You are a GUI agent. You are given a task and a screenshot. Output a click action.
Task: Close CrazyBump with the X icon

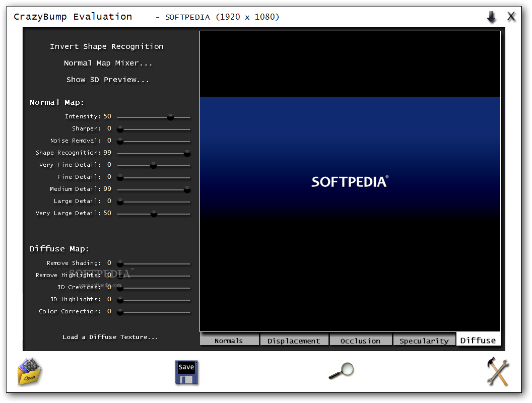[x=511, y=16]
